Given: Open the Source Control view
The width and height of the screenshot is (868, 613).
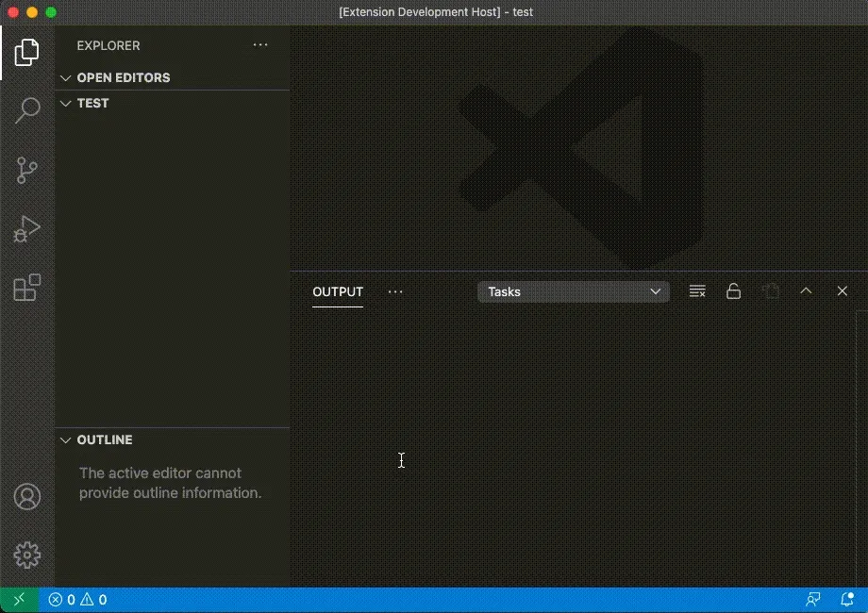Looking at the screenshot, I should 27,171.
